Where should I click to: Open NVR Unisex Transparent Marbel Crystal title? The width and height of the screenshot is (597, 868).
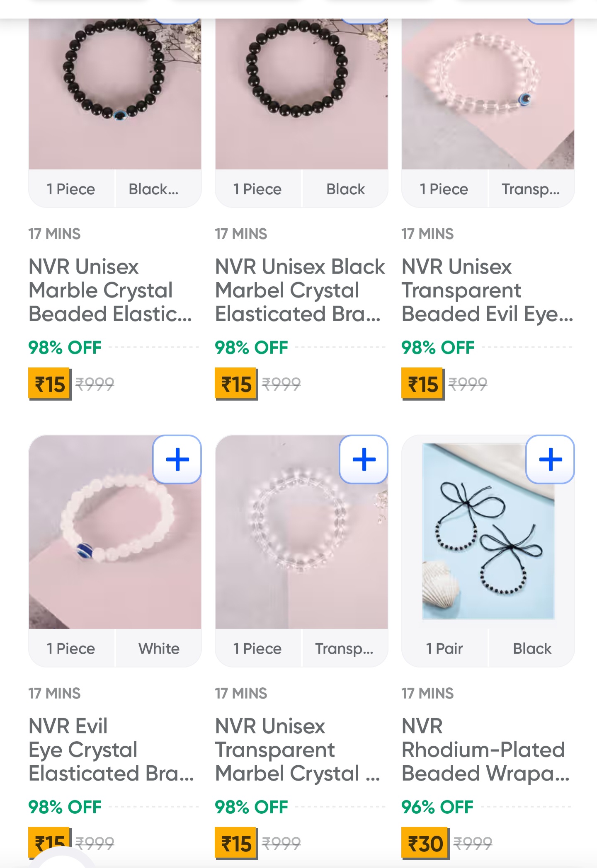pyautogui.click(x=297, y=750)
